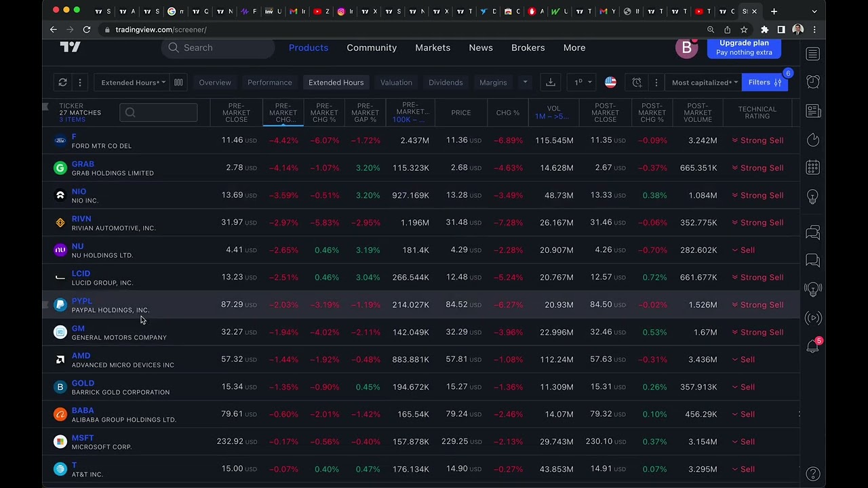The height and width of the screenshot is (488, 868).
Task: Open the Markets menu
Action: coord(433,47)
